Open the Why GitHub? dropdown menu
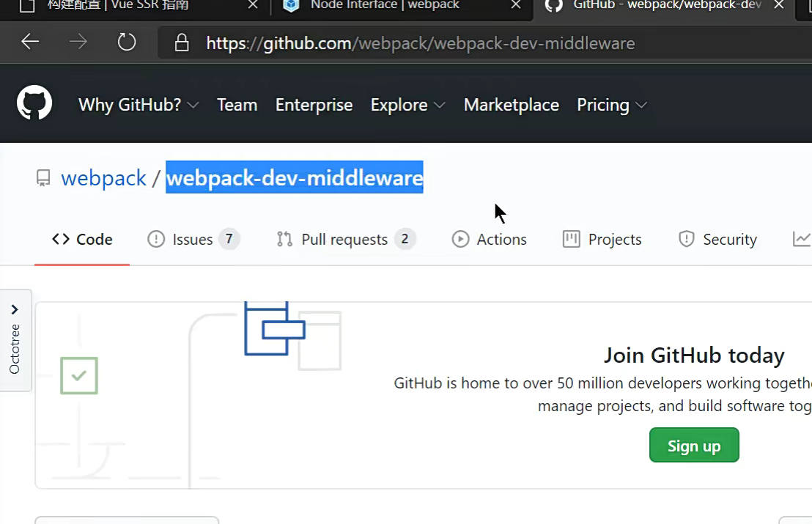Screen dimensions: 812x524 [139, 105]
